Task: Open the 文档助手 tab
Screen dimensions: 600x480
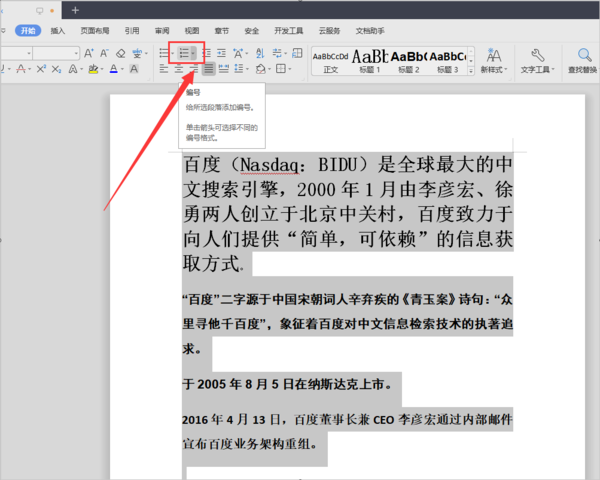Action: click(x=370, y=31)
